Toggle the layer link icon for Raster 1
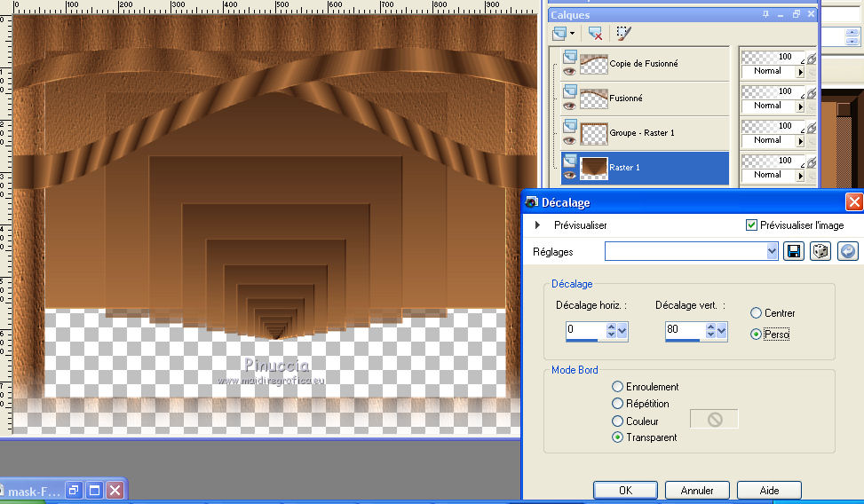The width and height of the screenshot is (864, 504). coord(812,163)
